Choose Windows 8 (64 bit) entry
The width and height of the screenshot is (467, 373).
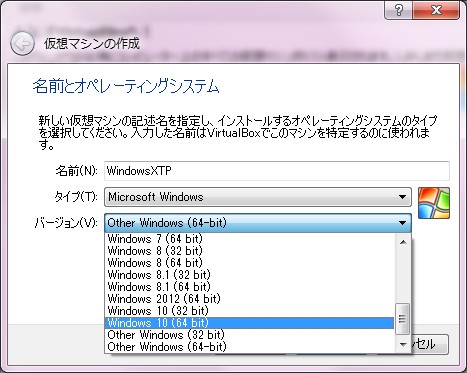(x=249, y=263)
